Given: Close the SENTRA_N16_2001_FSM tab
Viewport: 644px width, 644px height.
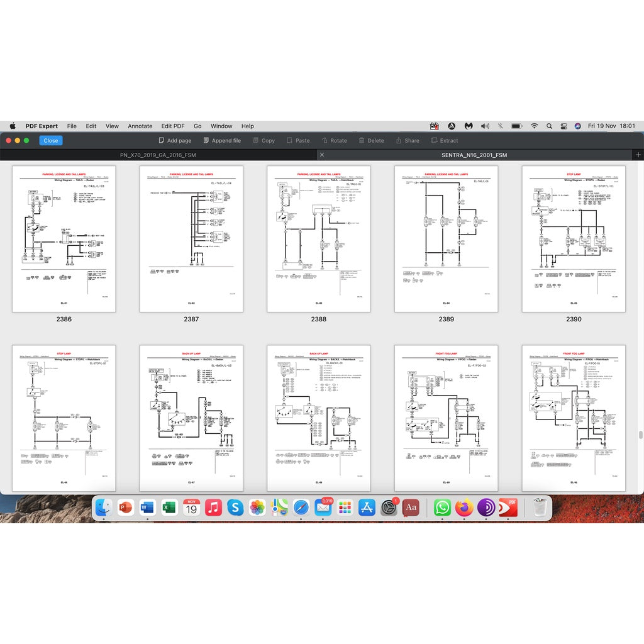Looking at the screenshot, I should coord(322,155).
